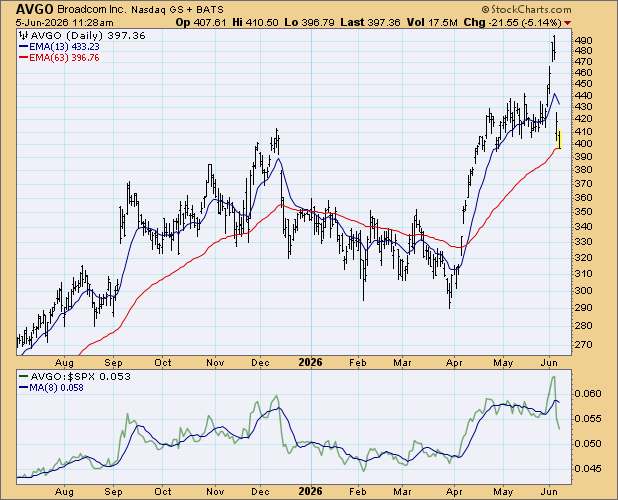Click the 0.045 ratio axis label

click(588, 468)
